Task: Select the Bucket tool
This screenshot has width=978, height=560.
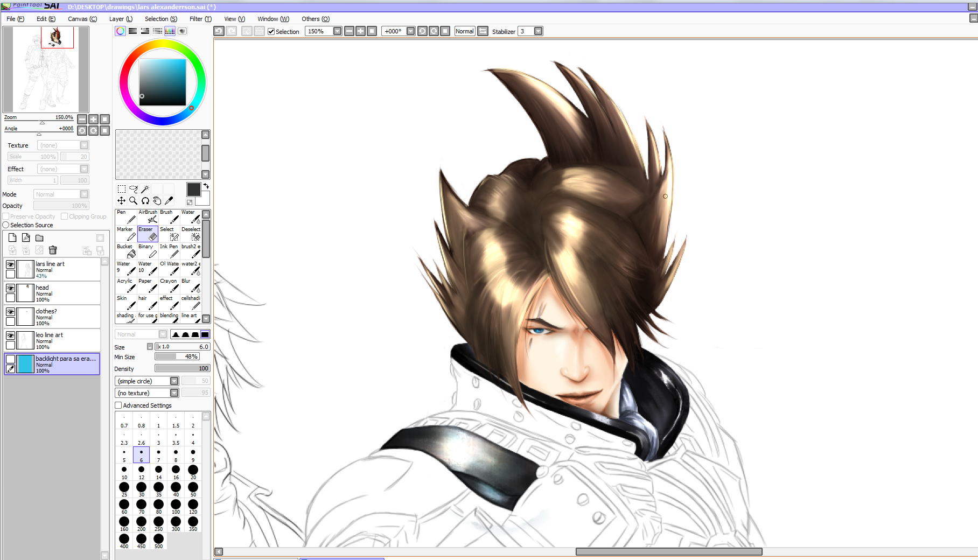Action: tap(126, 250)
